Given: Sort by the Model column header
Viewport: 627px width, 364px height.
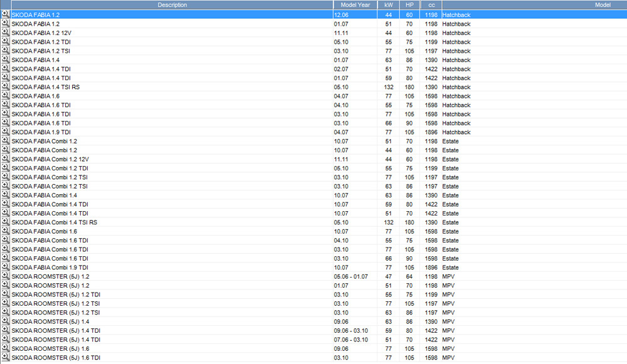Looking at the screenshot, I should pos(534,5).
